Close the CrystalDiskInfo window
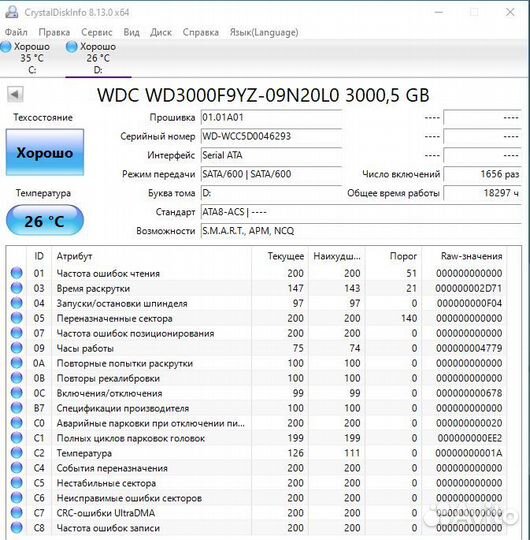This screenshot has height=540, width=530. point(510,12)
